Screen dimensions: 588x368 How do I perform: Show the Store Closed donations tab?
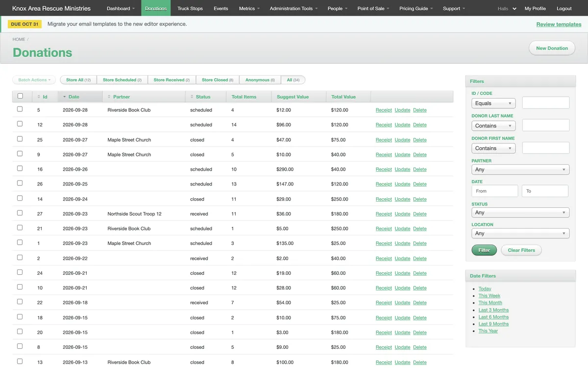[x=218, y=79]
